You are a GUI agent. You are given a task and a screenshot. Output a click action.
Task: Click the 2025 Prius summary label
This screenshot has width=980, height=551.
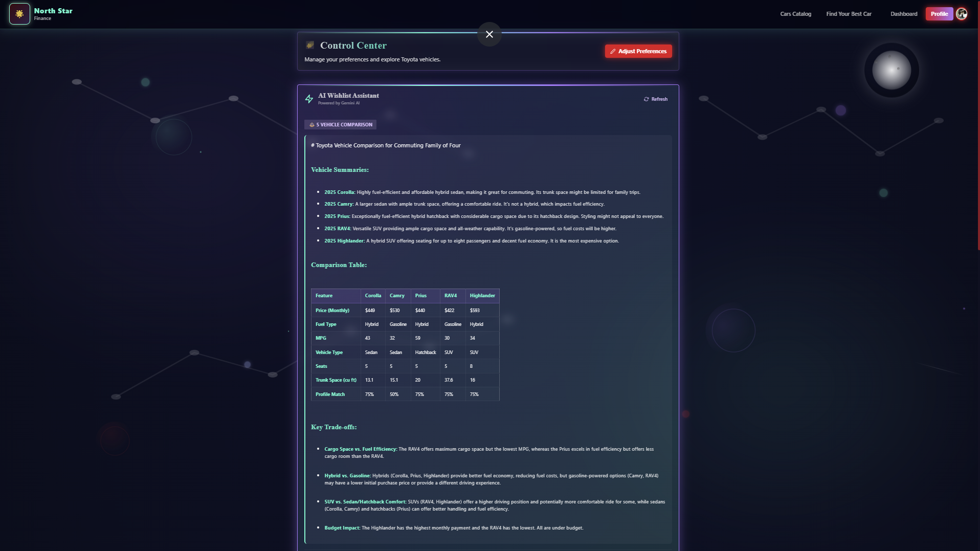pyautogui.click(x=337, y=216)
